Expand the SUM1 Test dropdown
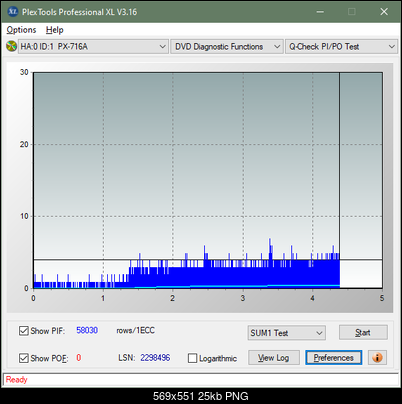This screenshot has height=404, width=402. click(x=287, y=333)
